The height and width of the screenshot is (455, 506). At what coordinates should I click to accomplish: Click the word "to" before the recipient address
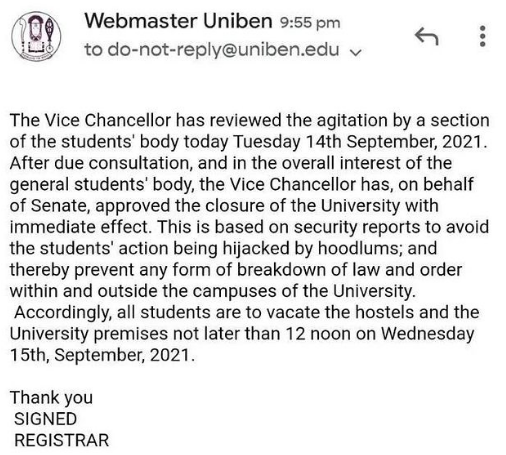pyautogui.click(x=93, y=50)
